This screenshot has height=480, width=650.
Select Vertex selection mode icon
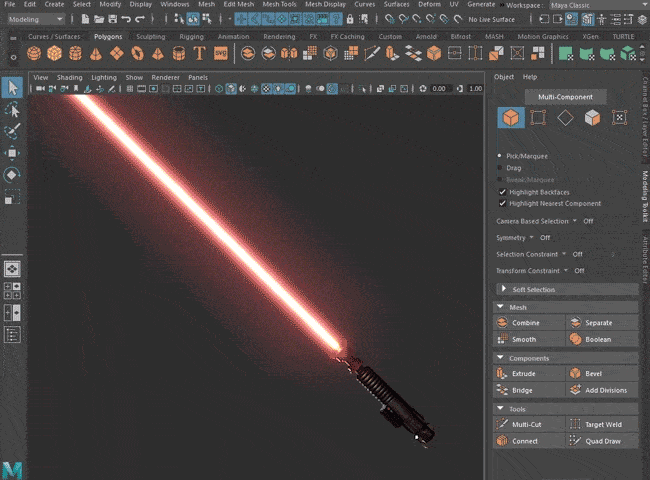click(x=538, y=118)
